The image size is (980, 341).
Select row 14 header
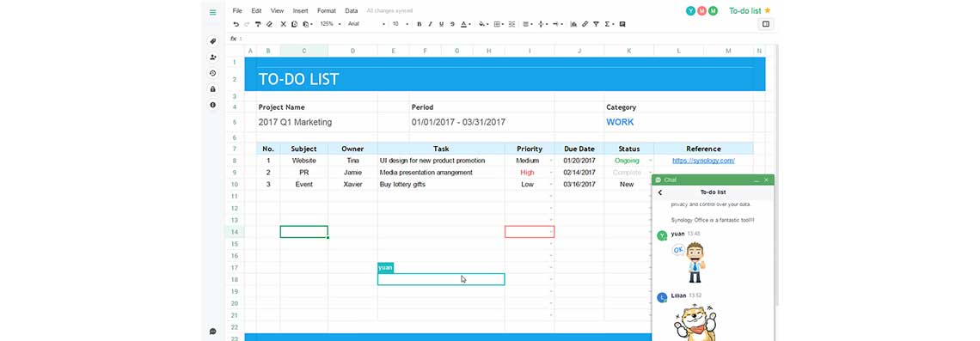point(235,232)
